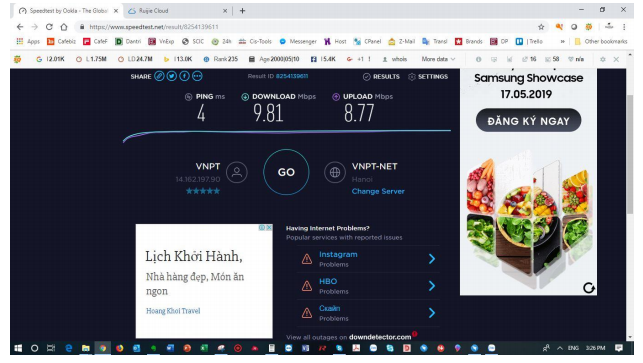
Task: Open RESULTS history
Action: (381, 77)
